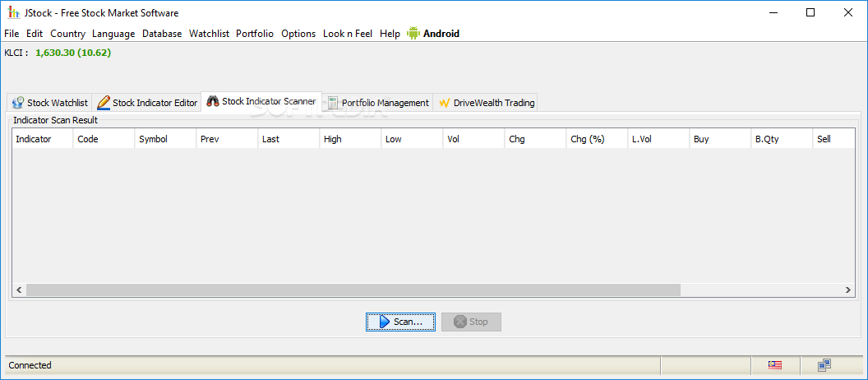Click the horizontal scrollbar left arrow
Image resolution: width=868 pixels, height=380 pixels.
tap(20, 290)
